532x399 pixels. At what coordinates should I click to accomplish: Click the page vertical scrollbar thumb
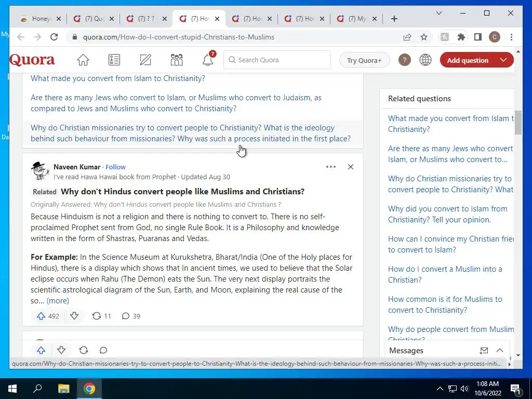coord(518,122)
